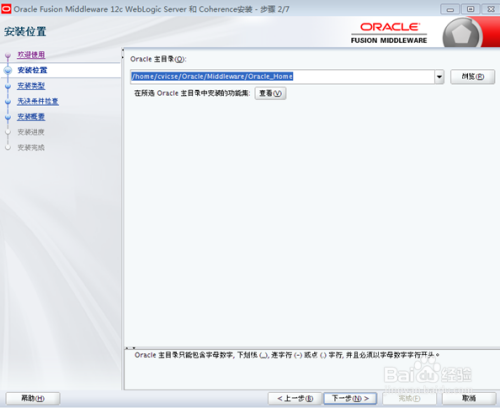Click the 安装概要 step bullet icon
The image size is (500, 408).
(x=8, y=117)
